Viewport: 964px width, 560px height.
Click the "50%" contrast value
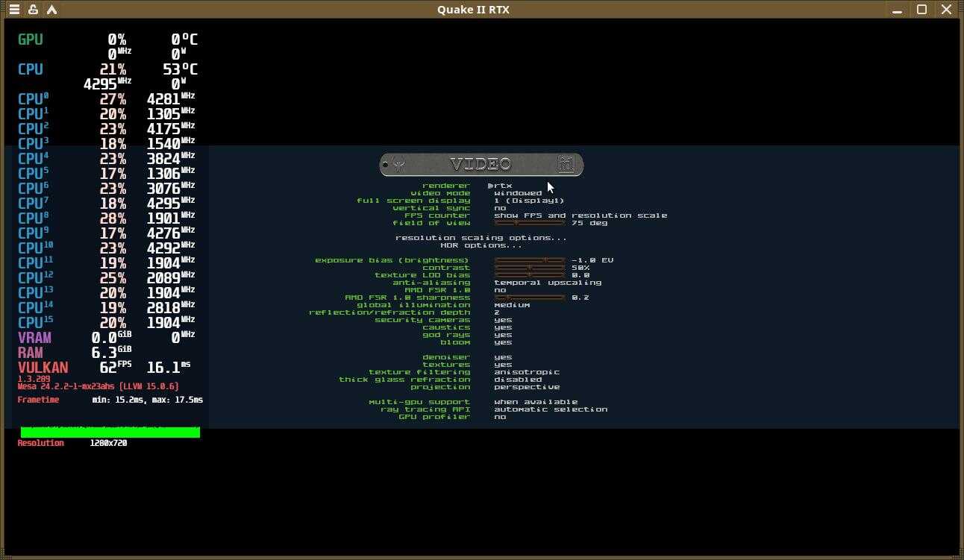580,268
